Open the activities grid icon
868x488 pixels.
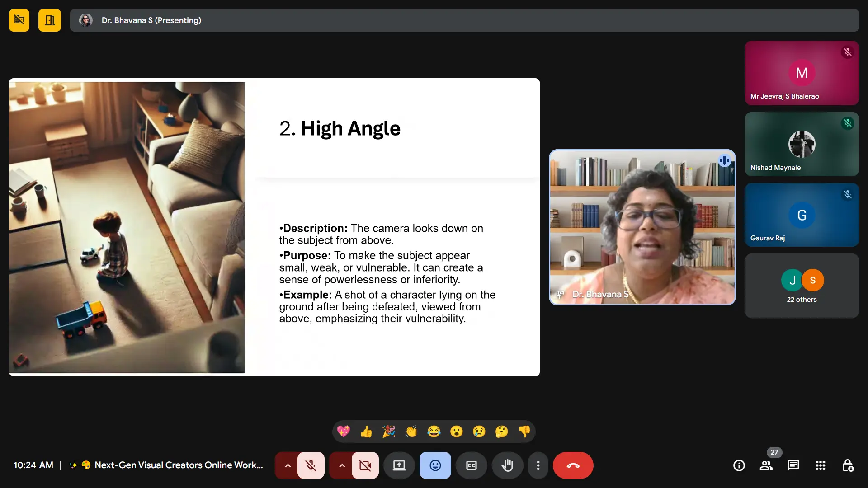(x=820, y=465)
